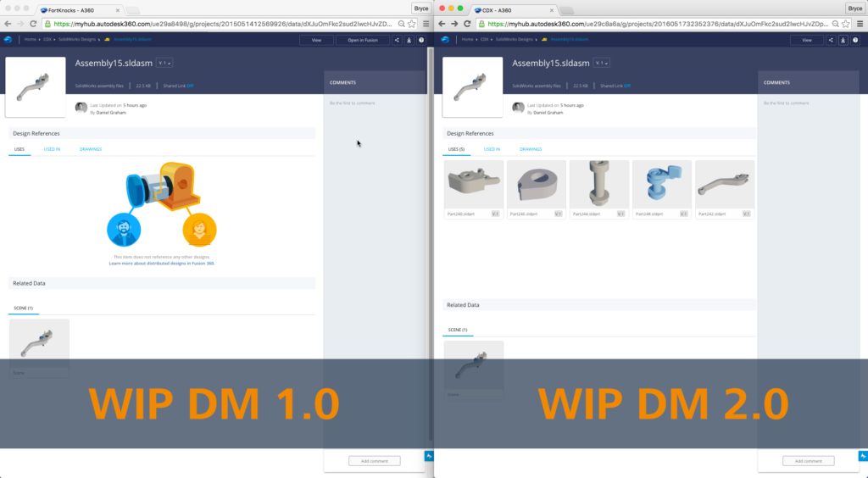
Task: Click the address bar in CDX window
Action: click(x=655, y=24)
